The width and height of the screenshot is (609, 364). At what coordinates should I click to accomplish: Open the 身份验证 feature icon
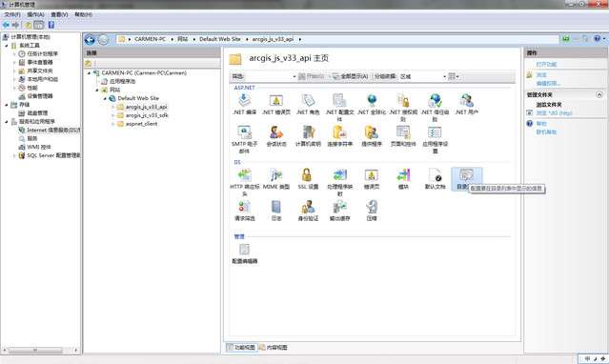point(308,211)
